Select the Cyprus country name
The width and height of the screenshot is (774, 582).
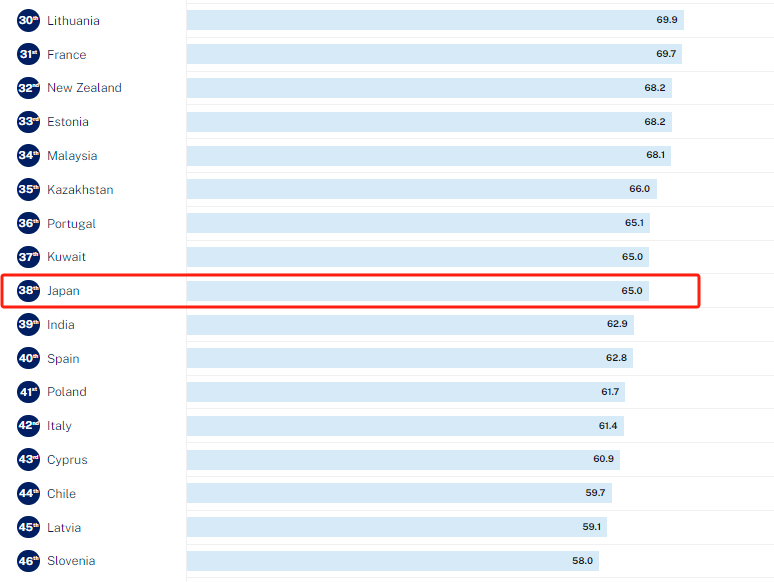pyautogui.click(x=67, y=460)
